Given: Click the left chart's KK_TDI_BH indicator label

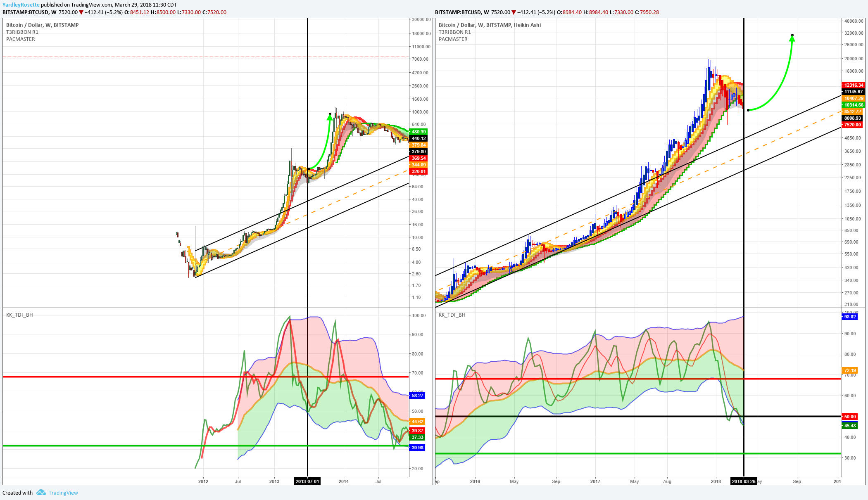Looking at the screenshot, I should 19,315.
